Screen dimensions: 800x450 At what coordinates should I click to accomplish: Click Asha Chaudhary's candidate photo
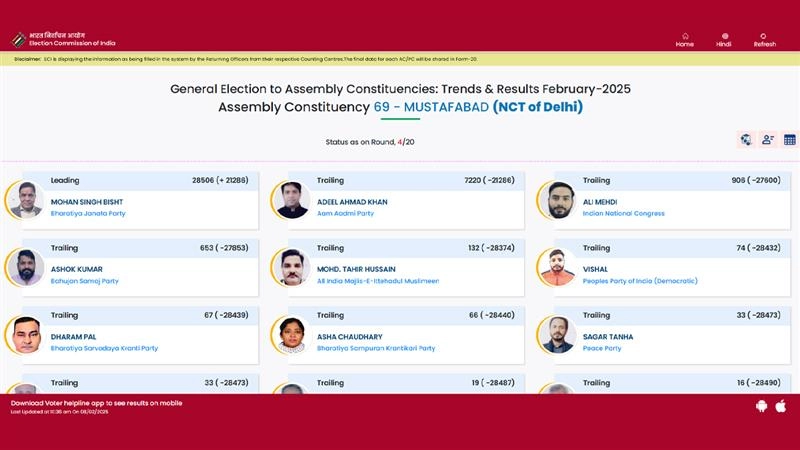coord(291,336)
